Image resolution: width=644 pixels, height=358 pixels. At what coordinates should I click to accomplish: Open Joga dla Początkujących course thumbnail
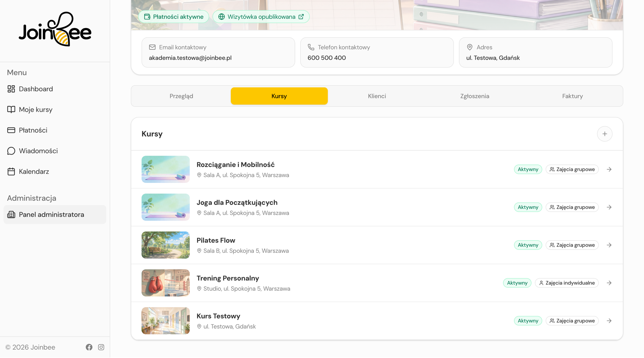[x=166, y=207]
